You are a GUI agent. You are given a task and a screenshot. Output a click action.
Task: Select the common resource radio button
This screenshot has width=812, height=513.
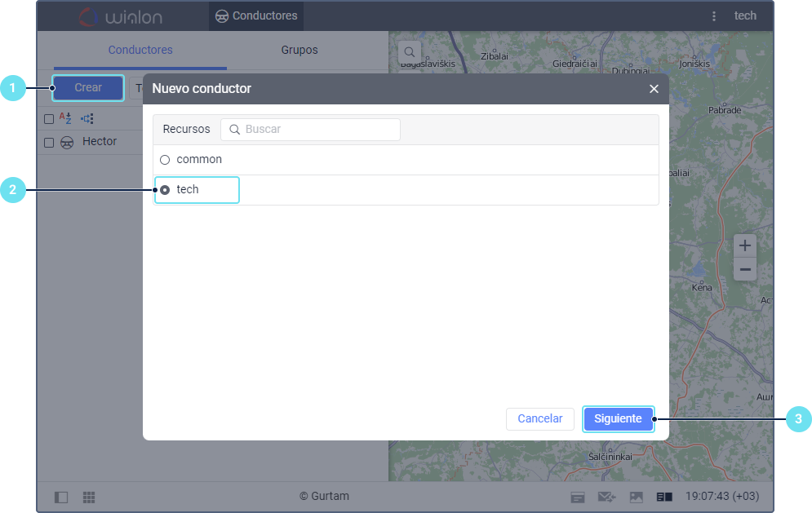(x=165, y=160)
